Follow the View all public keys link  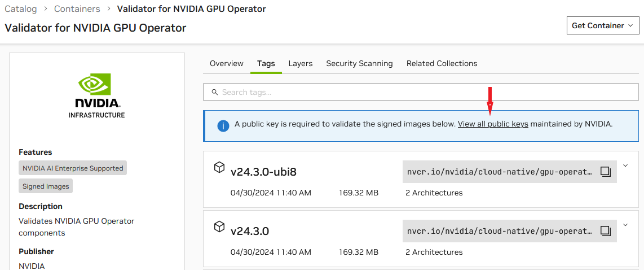[493, 124]
